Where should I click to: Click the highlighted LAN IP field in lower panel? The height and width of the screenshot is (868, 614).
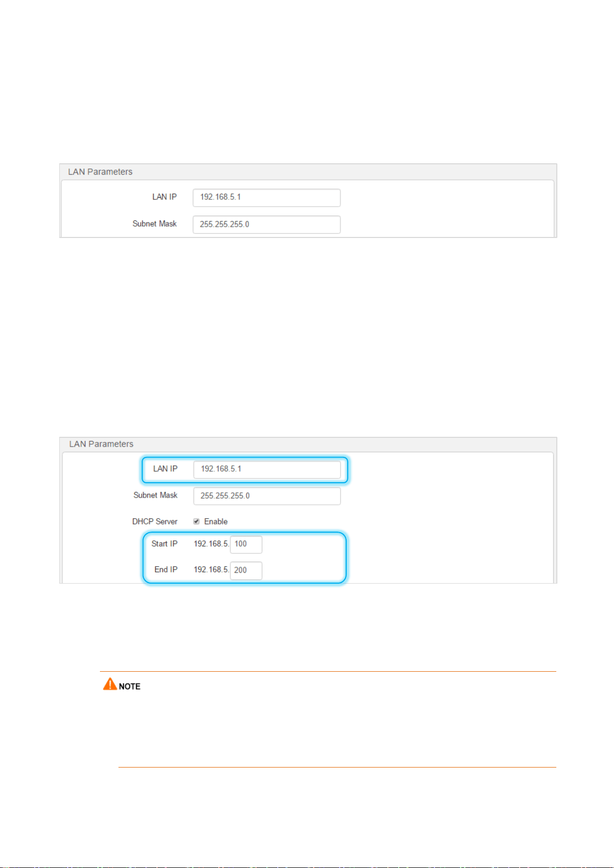[x=267, y=469]
